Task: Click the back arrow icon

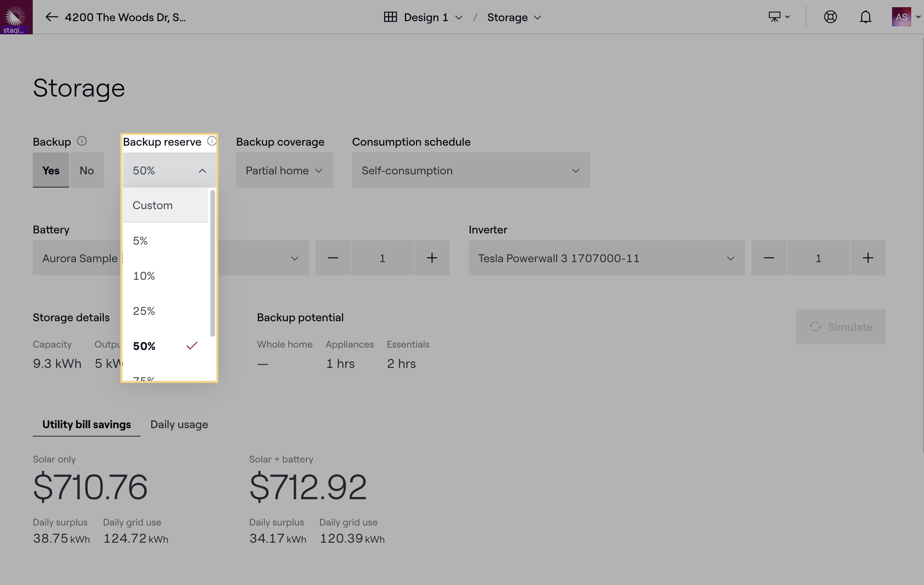Action: [52, 17]
